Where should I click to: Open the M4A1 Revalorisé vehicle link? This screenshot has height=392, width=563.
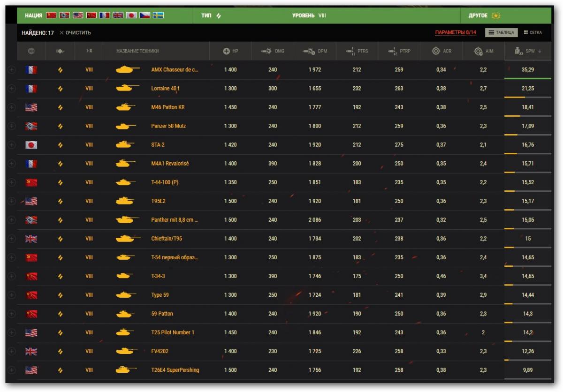(170, 164)
